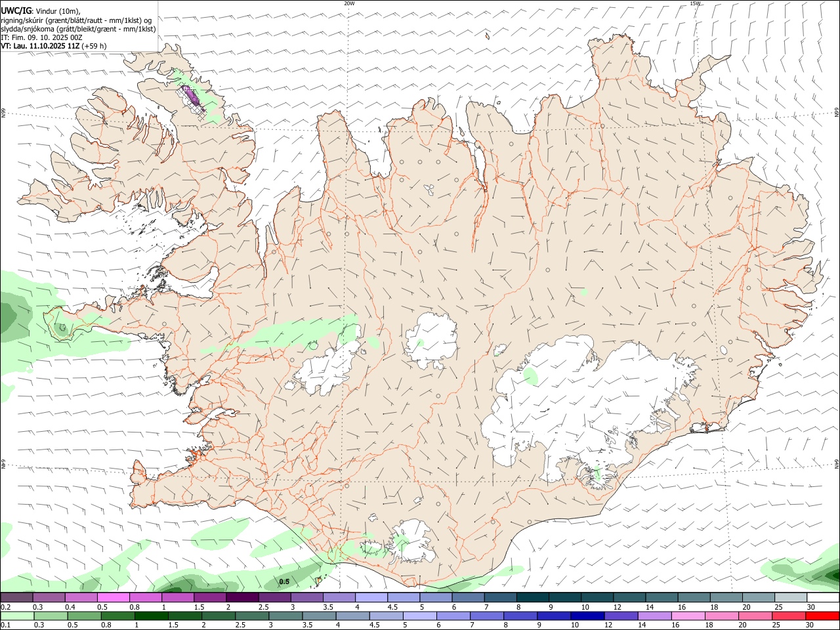Pick the light lavender 4 swatch in top legend

click(x=371, y=597)
